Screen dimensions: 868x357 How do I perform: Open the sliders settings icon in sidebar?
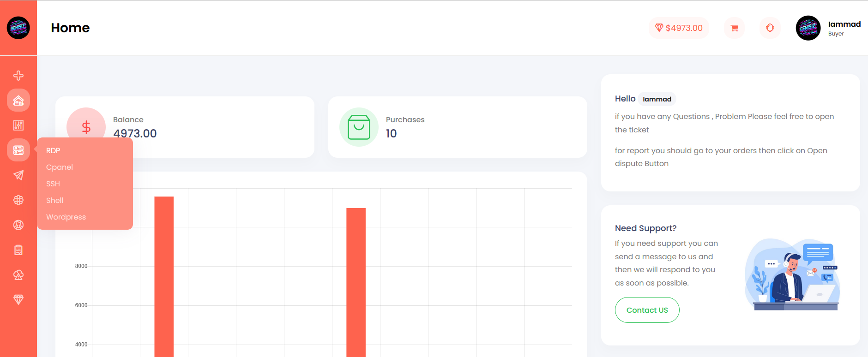pyautogui.click(x=18, y=125)
